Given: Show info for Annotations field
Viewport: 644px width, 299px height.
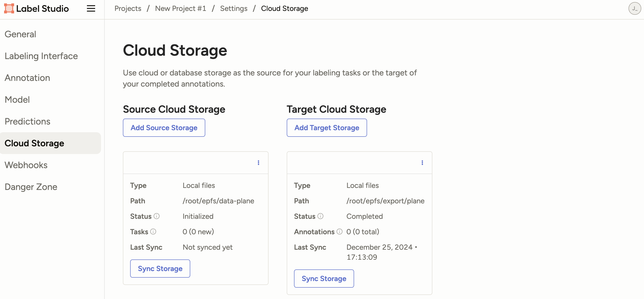Looking at the screenshot, I should click(x=339, y=232).
